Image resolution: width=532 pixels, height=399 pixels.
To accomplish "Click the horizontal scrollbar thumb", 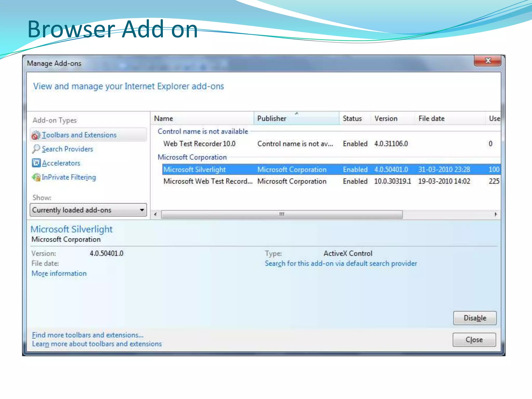I will (282, 214).
